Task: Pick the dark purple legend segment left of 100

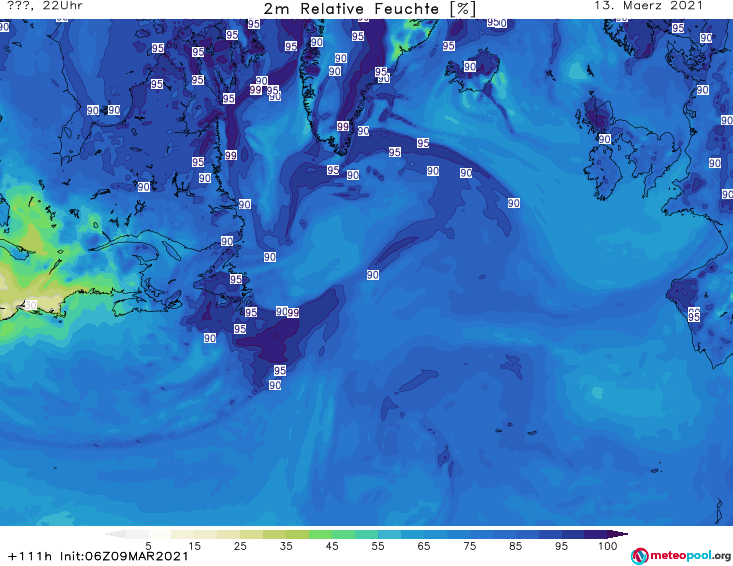Action: 596,534
